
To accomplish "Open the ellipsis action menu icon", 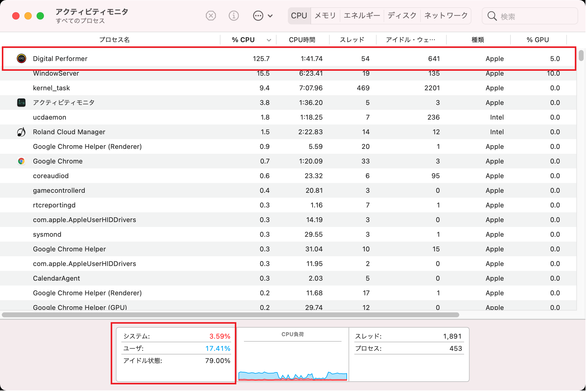I will [x=259, y=16].
